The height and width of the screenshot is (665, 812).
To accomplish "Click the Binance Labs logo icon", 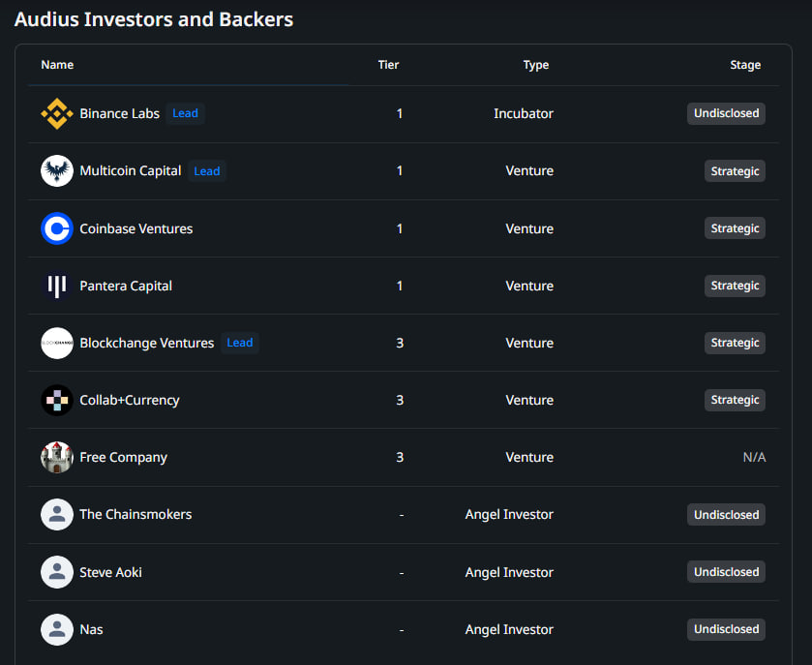I will pos(57,114).
